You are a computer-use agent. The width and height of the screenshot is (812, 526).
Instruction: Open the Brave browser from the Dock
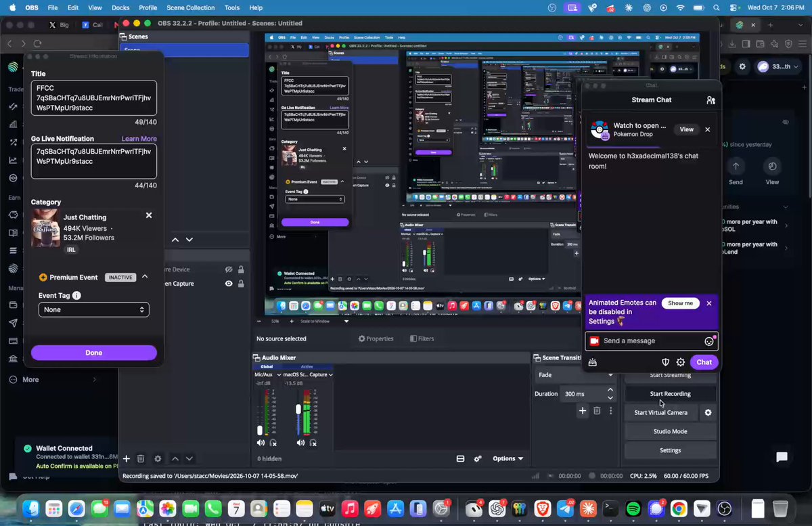(543, 508)
